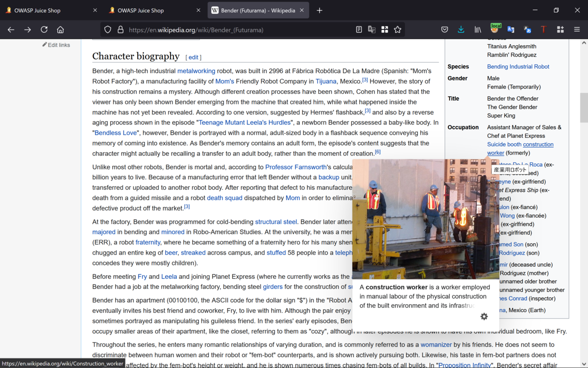Close the second OWASP Juice Shop tab
Screen dimensions: 588x368
(x=198, y=10)
